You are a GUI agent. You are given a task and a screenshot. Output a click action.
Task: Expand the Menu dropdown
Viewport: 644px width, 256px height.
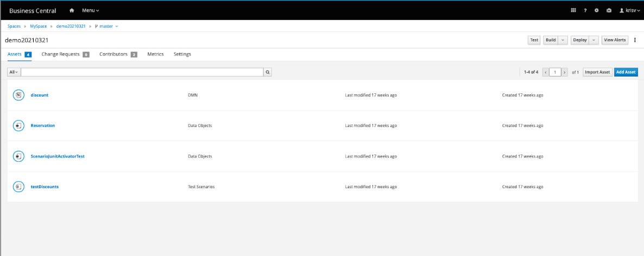(90, 10)
